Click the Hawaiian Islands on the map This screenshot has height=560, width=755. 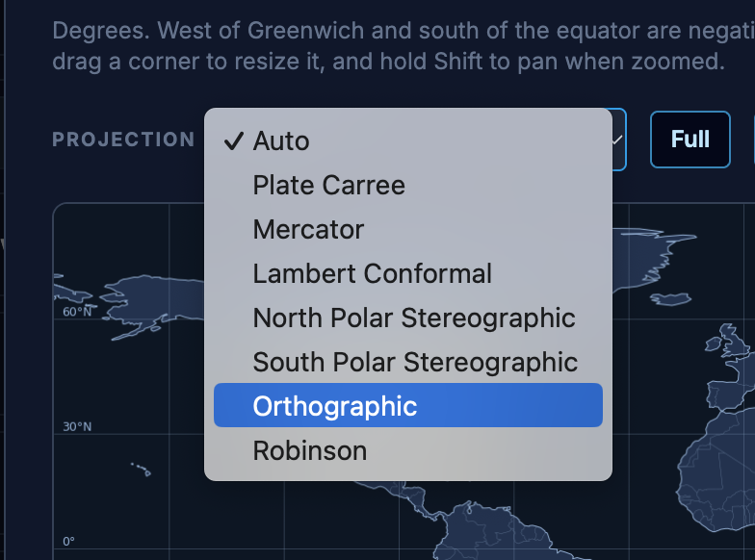tap(141, 470)
